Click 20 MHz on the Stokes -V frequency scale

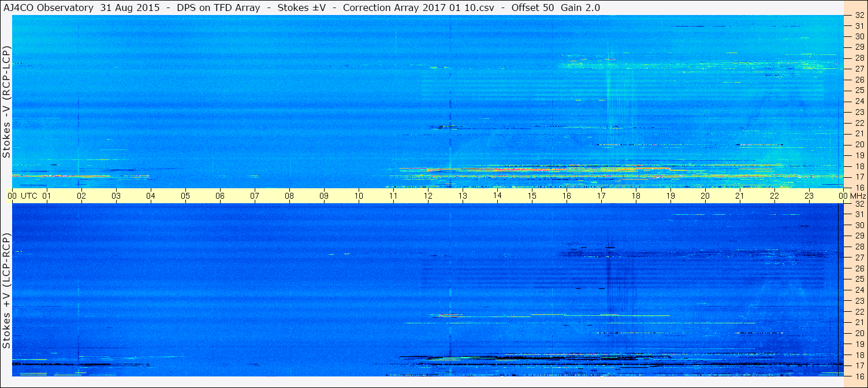[859, 144]
